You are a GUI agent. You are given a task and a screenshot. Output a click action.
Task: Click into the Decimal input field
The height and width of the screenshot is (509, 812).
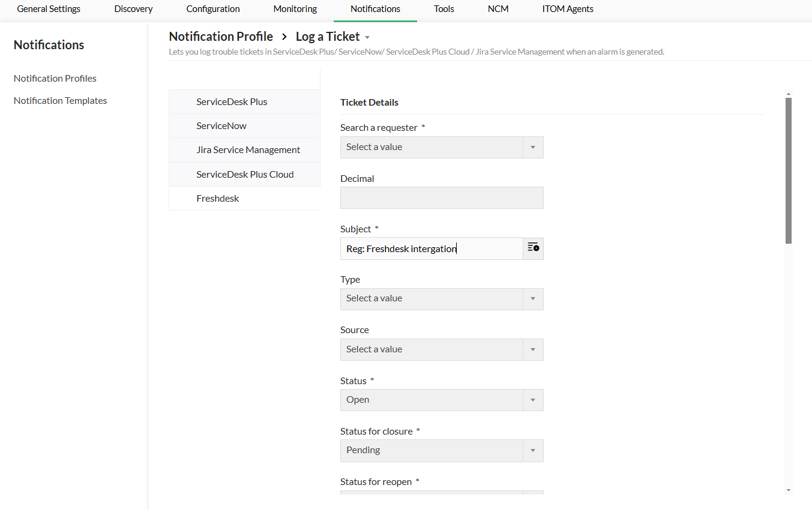pos(442,197)
